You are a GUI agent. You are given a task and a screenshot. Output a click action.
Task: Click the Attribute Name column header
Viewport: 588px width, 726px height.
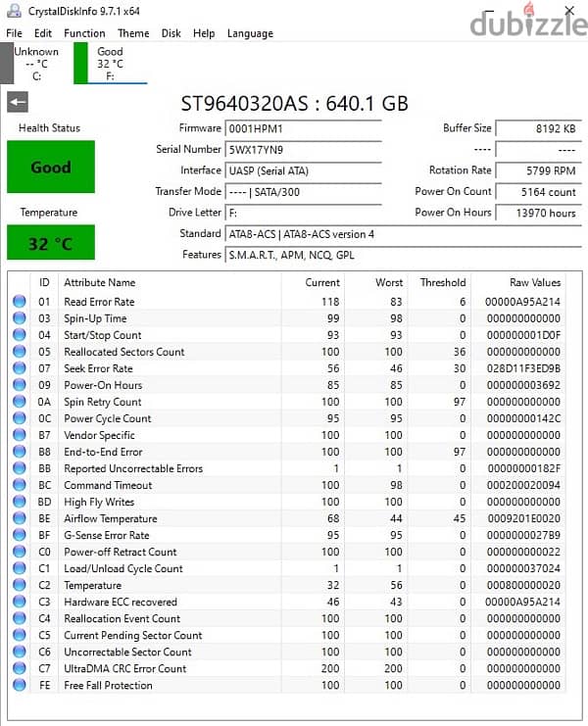pyautogui.click(x=100, y=282)
